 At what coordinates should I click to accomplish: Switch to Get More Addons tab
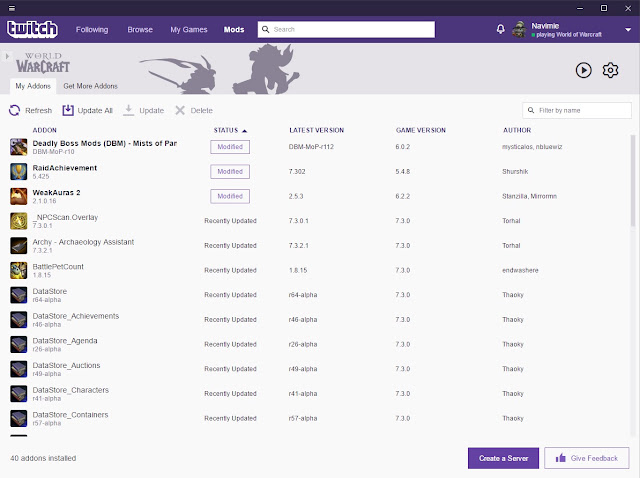click(90, 86)
